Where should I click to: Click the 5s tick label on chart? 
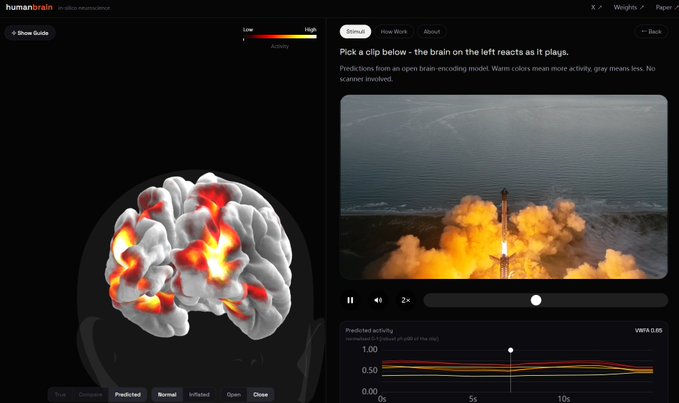pos(473,398)
